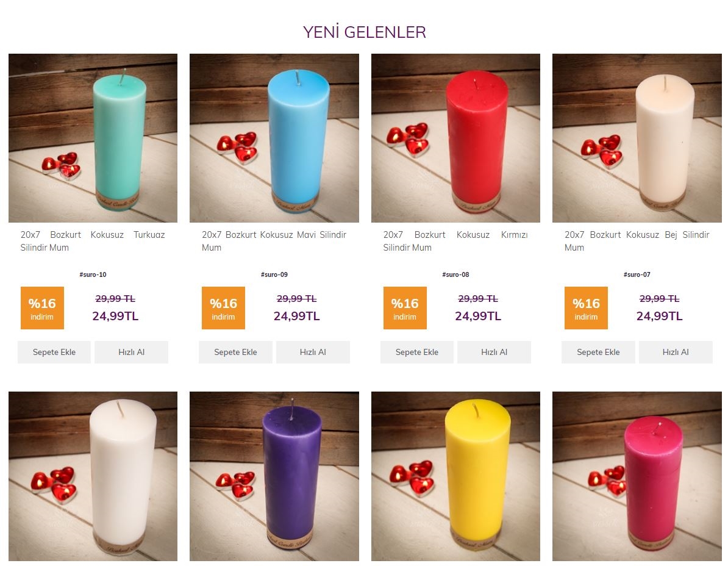Click Hızlı Al for Turkuaz candle
Image resolution: width=728 pixels, height=566 pixels.
point(131,352)
